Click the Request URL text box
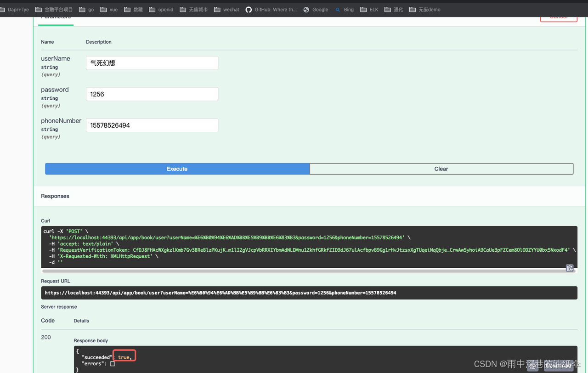 pyautogui.click(x=309, y=293)
